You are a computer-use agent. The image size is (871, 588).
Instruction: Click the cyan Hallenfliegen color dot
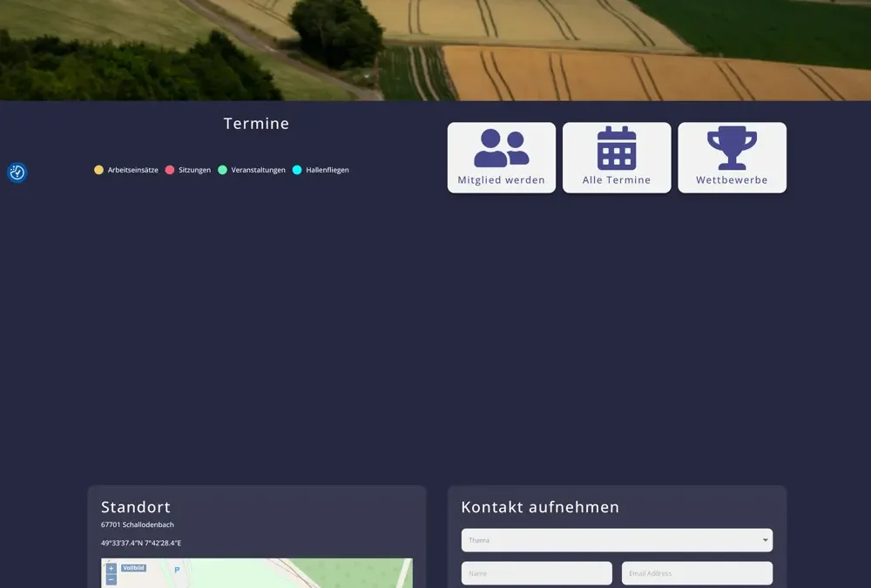click(x=297, y=170)
